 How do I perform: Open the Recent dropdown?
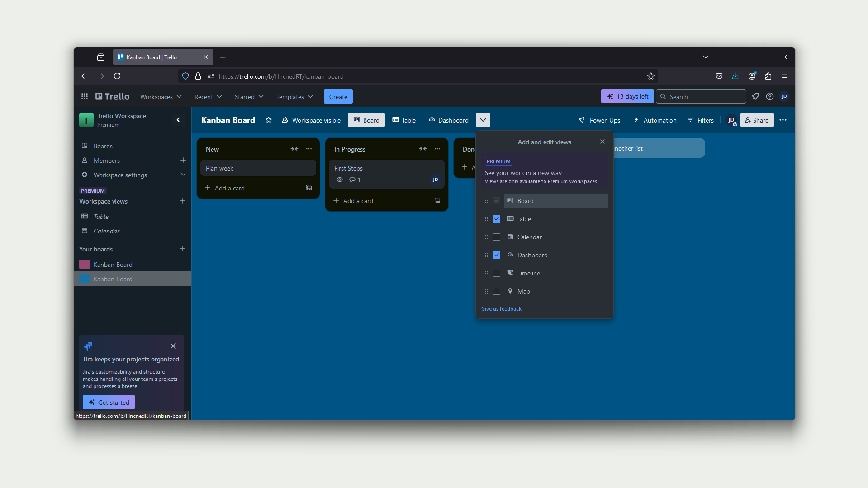208,97
